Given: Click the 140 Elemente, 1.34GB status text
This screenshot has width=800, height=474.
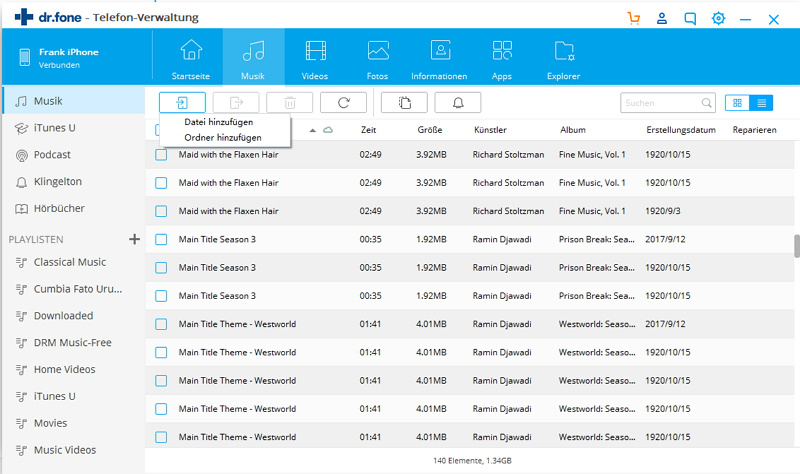Looking at the screenshot, I should click(x=472, y=461).
